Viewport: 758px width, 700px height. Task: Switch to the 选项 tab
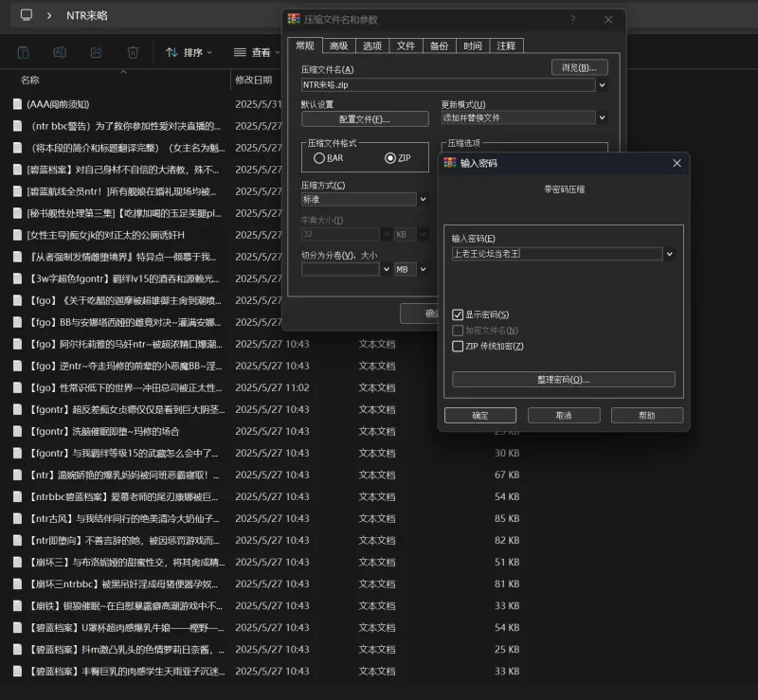[x=372, y=45]
